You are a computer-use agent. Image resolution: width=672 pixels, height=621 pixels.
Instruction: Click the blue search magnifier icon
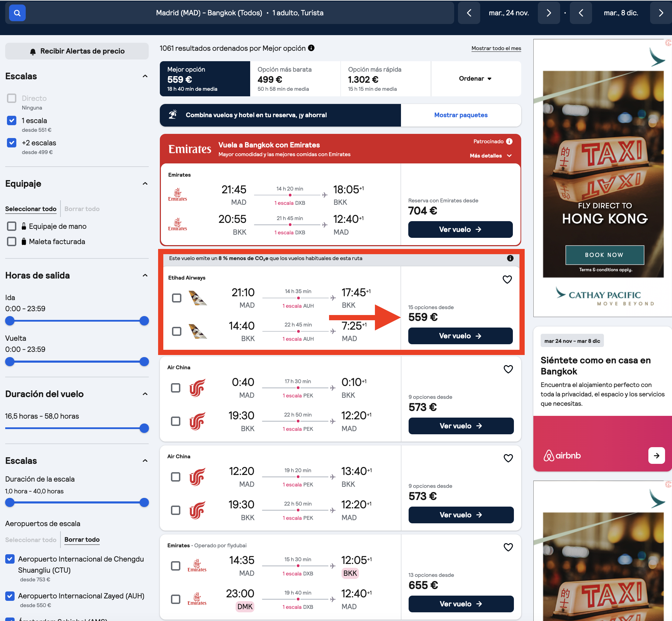click(x=17, y=13)
